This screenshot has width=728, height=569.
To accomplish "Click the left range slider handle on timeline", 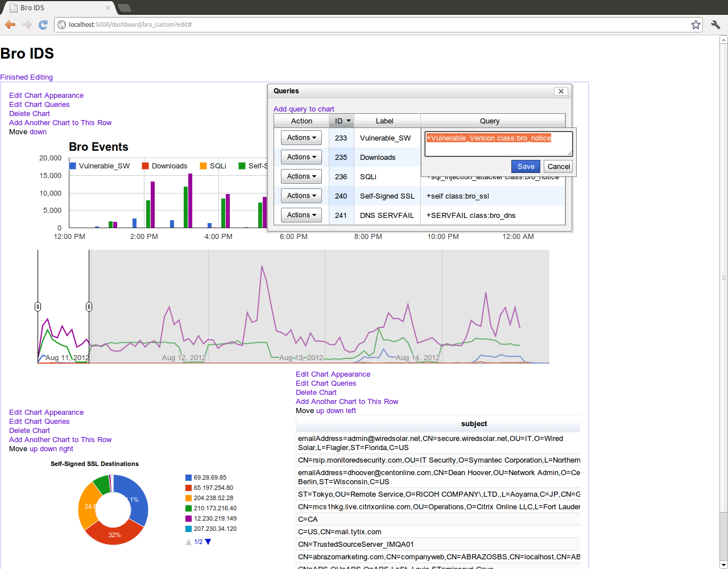I will [38, 307].
